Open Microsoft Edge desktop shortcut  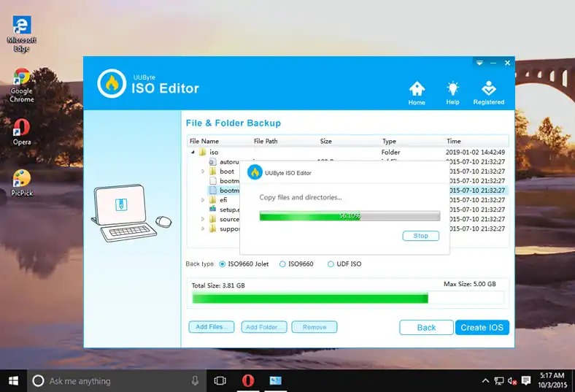click(x=22, y=34)
